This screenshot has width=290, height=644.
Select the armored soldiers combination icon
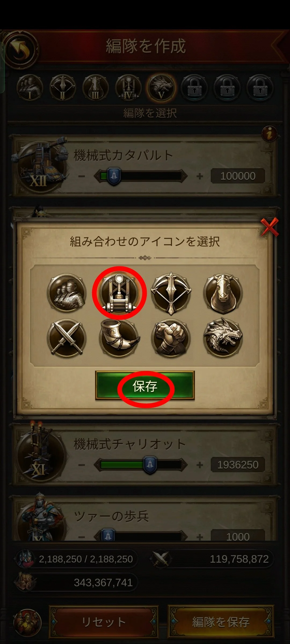[67, 293]
